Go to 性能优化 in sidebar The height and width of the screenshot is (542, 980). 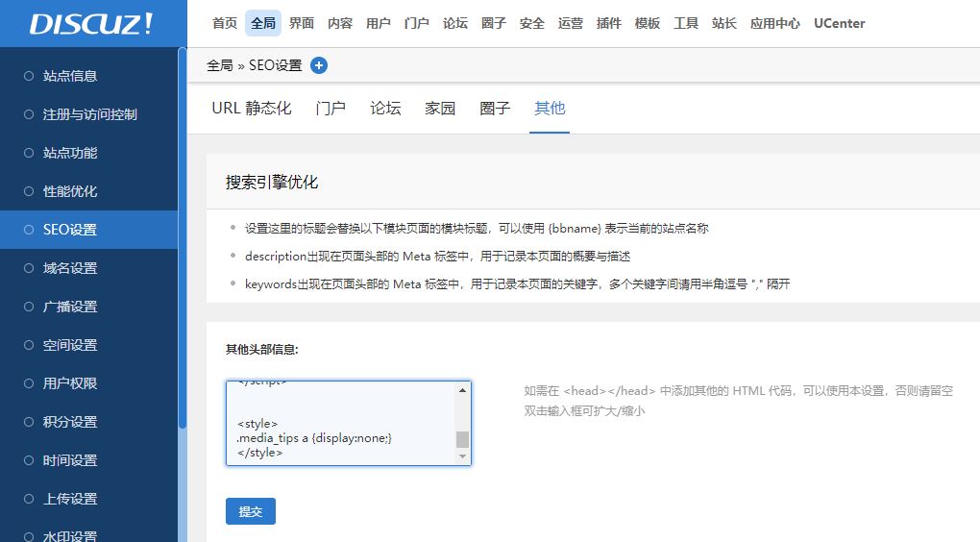pos(88,191)
